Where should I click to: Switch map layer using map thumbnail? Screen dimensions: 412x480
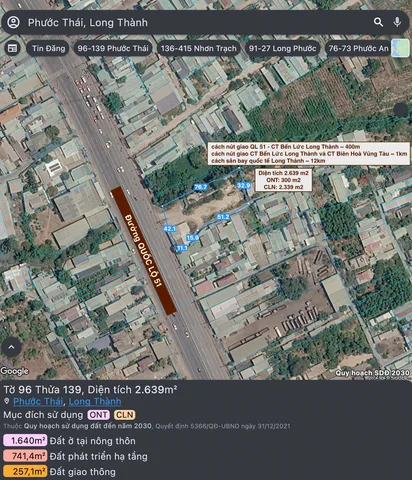click(400, 48)
